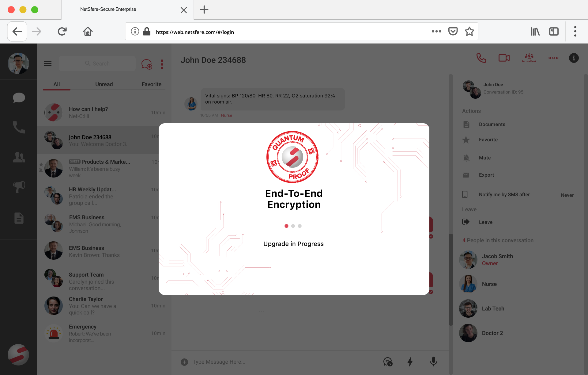Go to browser home page icon

tap(88, 32)
